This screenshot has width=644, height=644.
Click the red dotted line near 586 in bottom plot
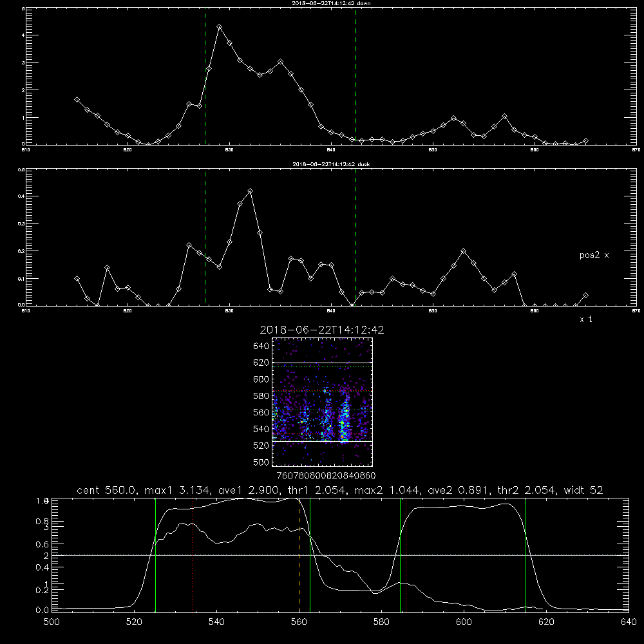click(406, 555)
